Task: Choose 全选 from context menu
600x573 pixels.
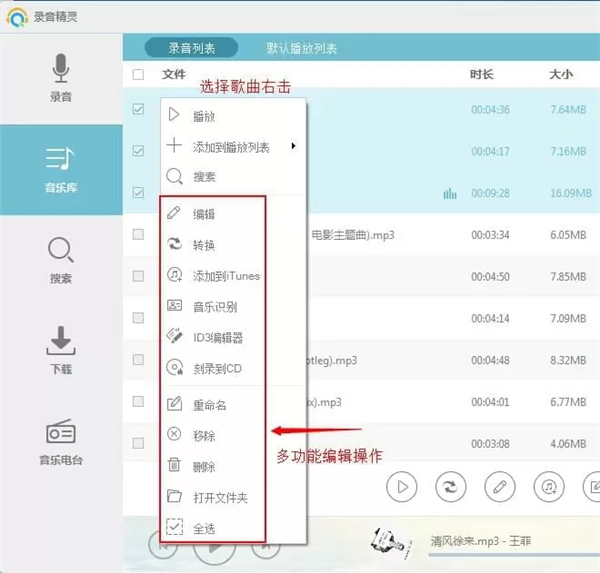Action: point(233,529)
